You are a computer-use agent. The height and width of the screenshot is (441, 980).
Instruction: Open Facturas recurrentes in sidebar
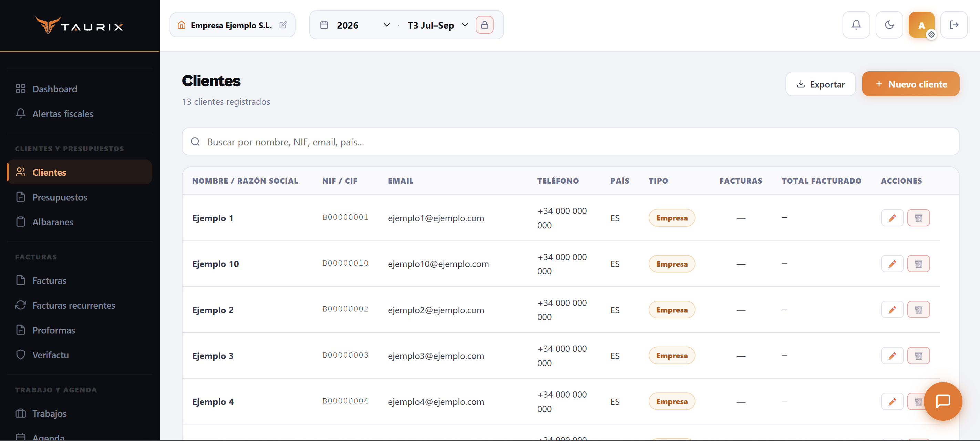[80, 305]
